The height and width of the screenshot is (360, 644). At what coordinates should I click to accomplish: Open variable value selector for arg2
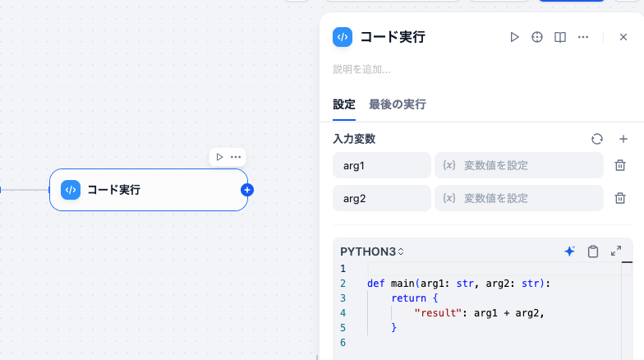518,198
